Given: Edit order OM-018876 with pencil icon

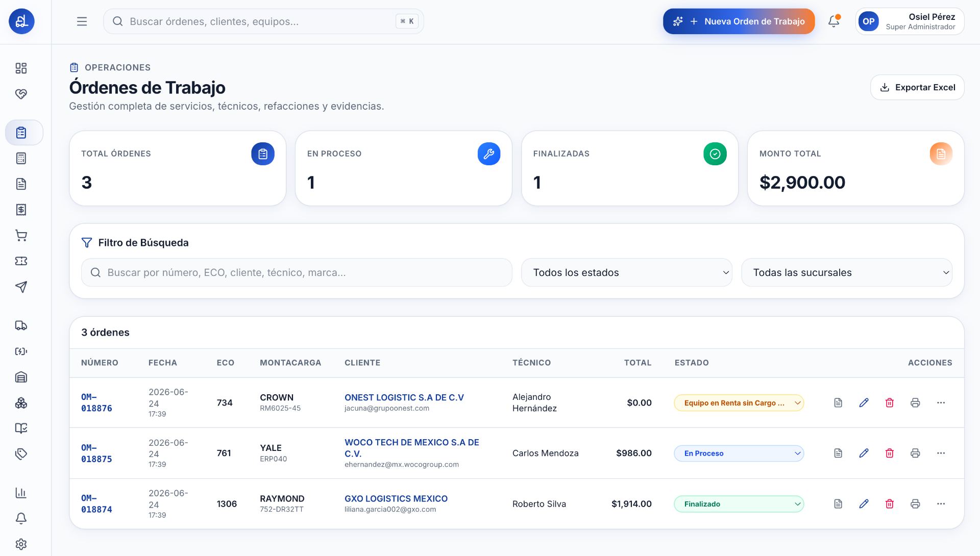Looking at the screenshot, I should coord(864,403).
